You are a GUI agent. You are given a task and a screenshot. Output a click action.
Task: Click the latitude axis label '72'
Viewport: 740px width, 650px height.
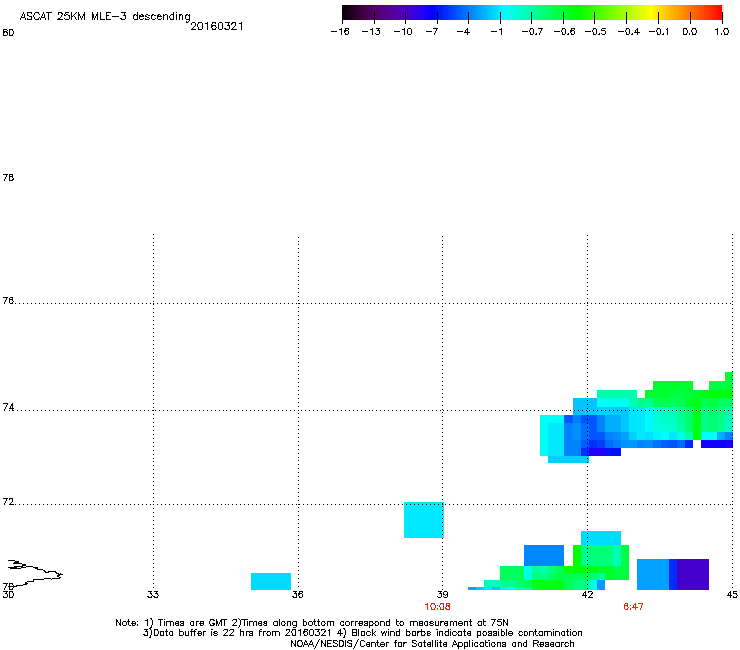8,502
